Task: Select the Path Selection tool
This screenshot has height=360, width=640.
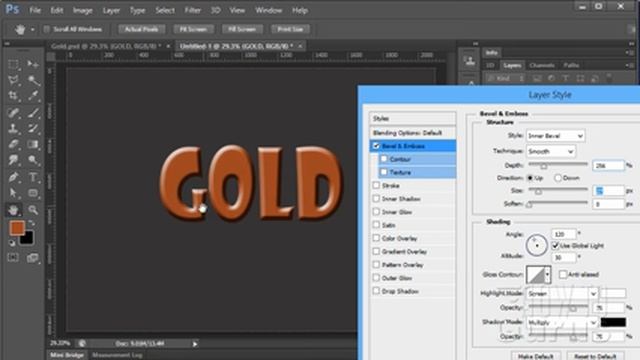Action: click(13, 193)
